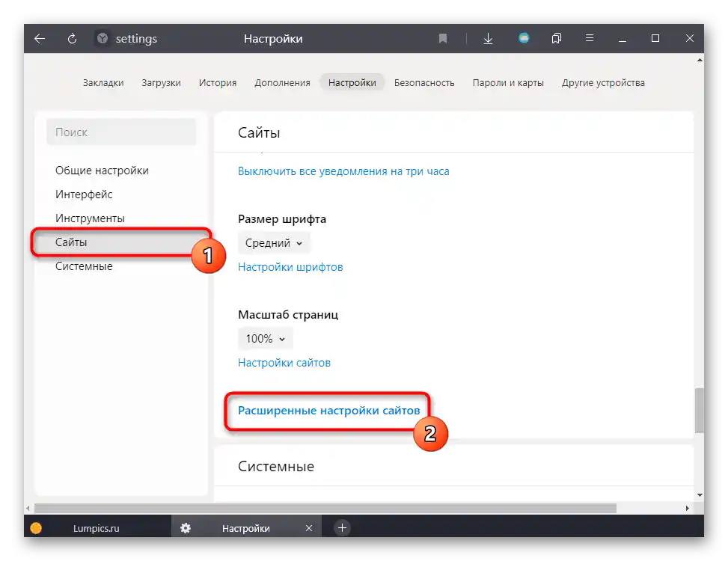Screen dimensions: 728x561
Task: Click the Сайты section heading
Action: (259, 132)
